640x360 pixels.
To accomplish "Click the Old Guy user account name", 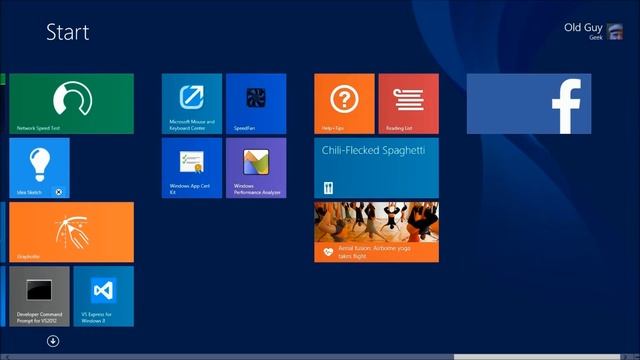I will tap(583, 27).
